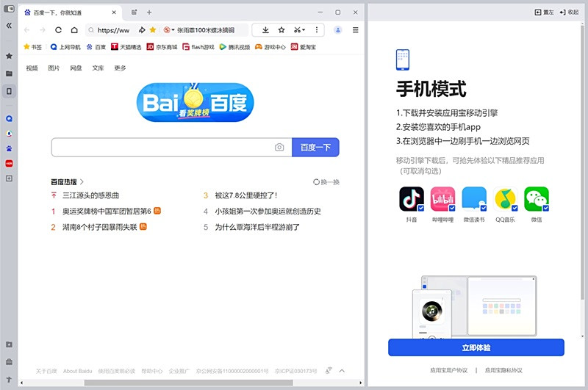The width and height of the screenshot is (588, 390).
Task: Collapse the left sidebar with double chevron
Action: 9,25
